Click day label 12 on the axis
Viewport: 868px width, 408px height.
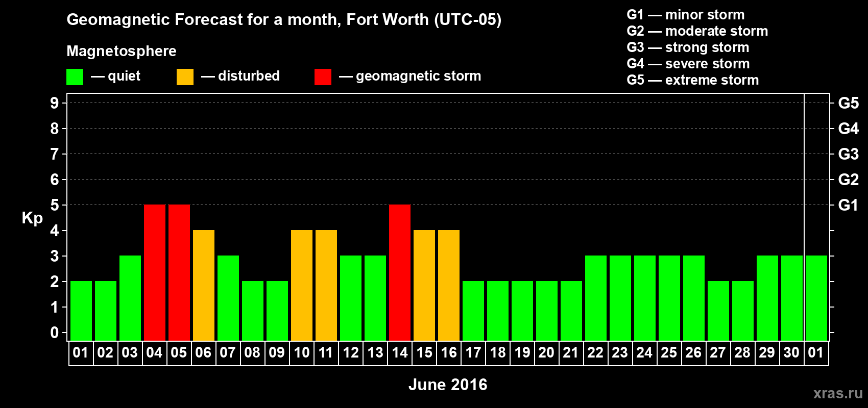point(351,352)
